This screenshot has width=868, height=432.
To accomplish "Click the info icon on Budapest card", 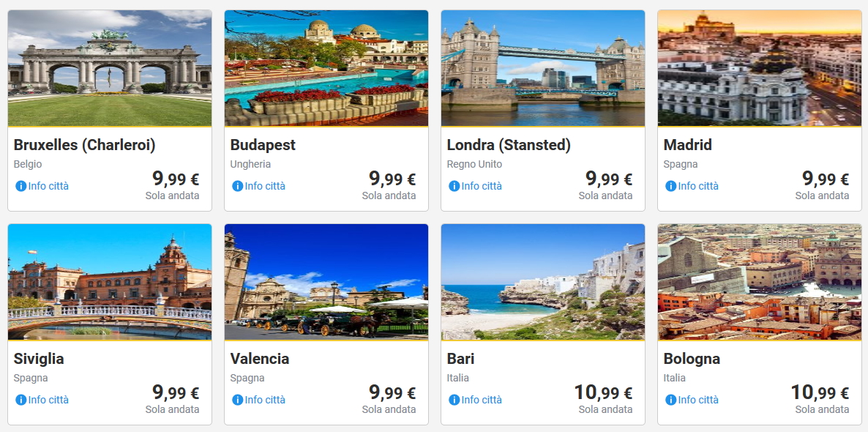I will tap(237, 186).
